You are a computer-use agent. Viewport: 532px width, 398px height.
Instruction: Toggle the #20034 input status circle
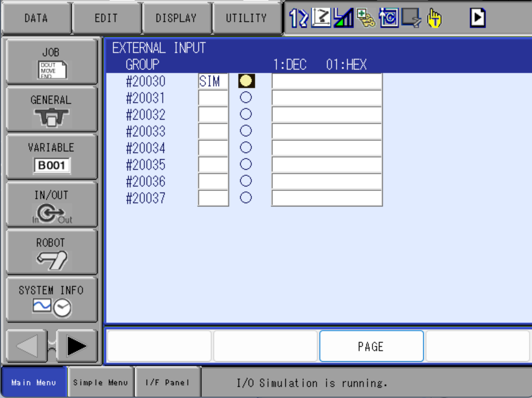[x=246, y=148]
